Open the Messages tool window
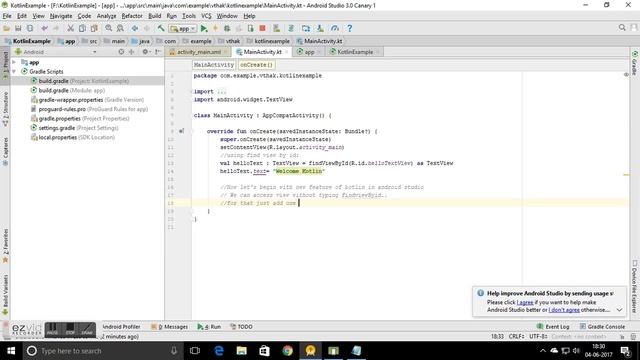 170,327
